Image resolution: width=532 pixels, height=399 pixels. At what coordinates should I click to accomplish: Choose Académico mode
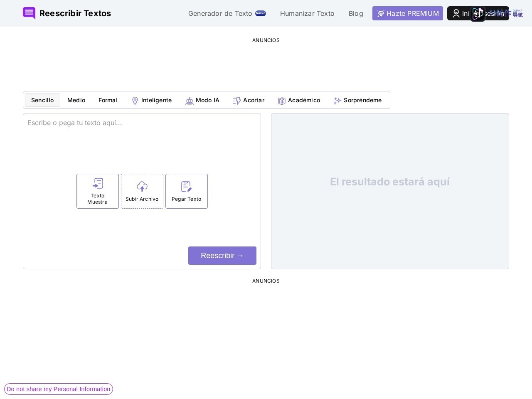(299, 100)
